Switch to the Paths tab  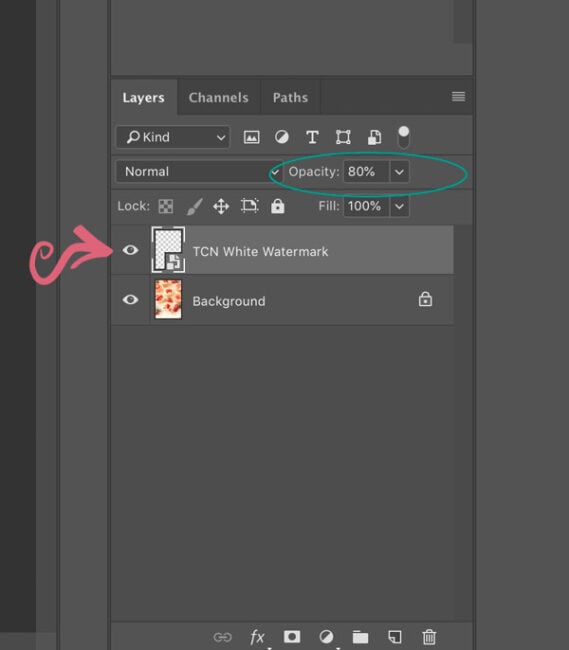(x=291, y=97)
